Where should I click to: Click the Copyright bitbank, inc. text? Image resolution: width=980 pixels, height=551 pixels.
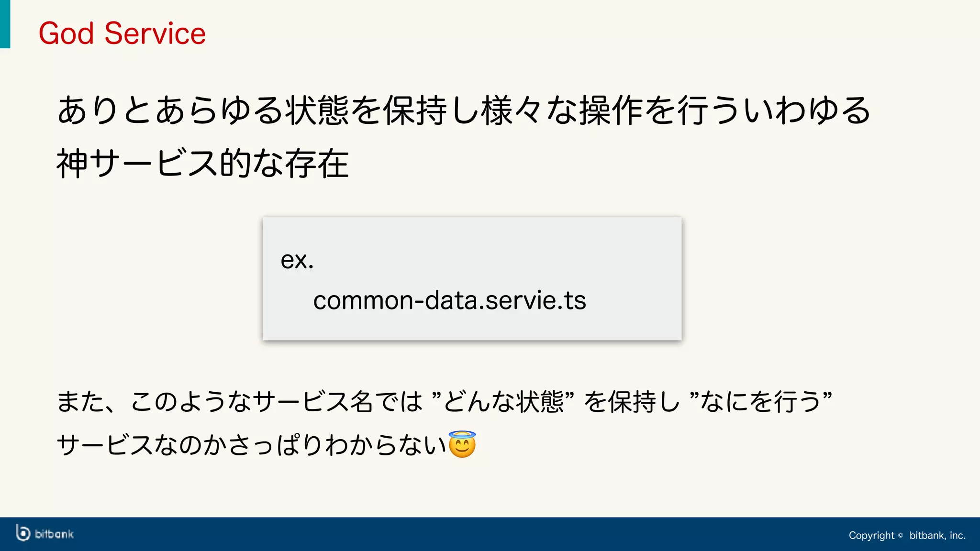tap(907, 536)
